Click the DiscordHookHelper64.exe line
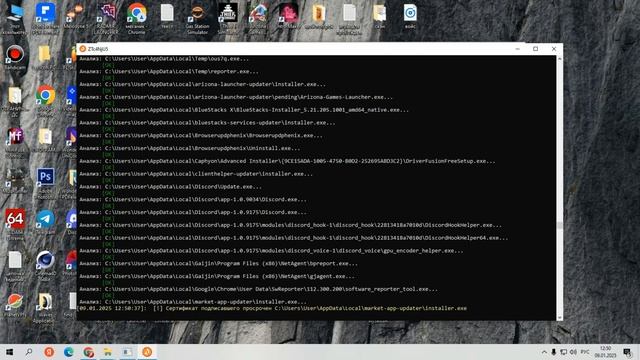Viewport: 640px width, 360px height. tap(294, 238)
